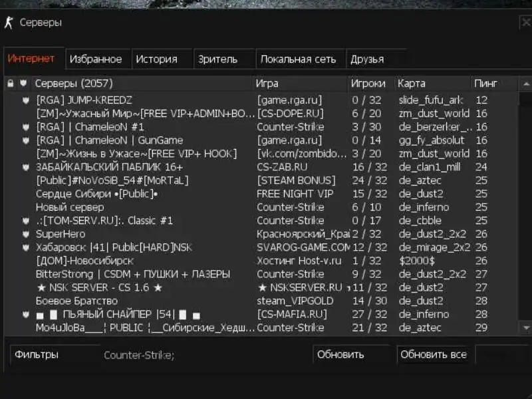Screen dimensions: 532x399
Task: Select server Сердце Сибири •[Public]•
Action: pos(261,194)
